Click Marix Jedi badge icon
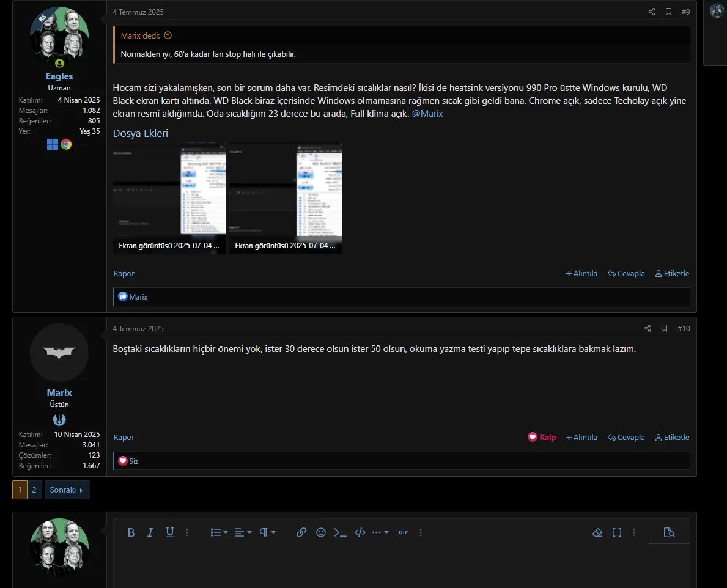The image size is (727, 588). [59, 420]
